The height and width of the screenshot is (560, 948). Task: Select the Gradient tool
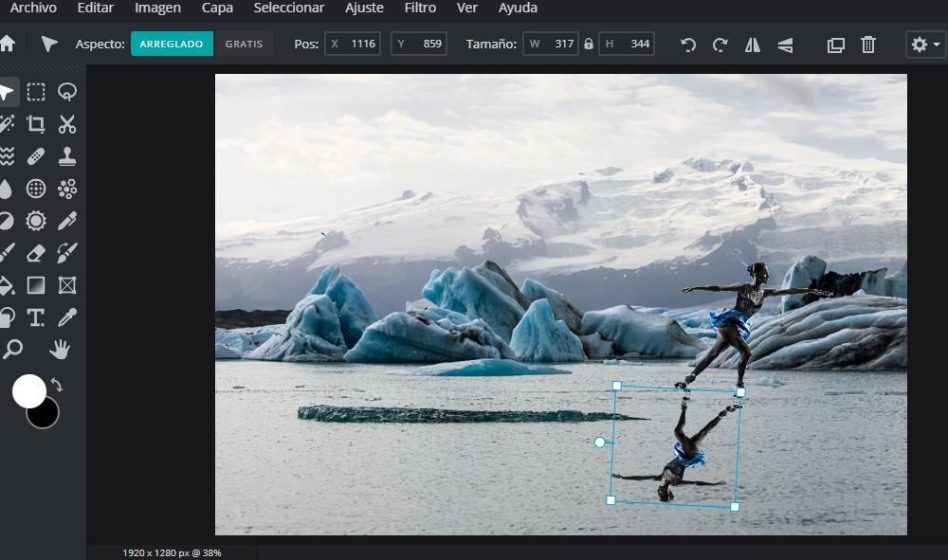tap(36, 285)
